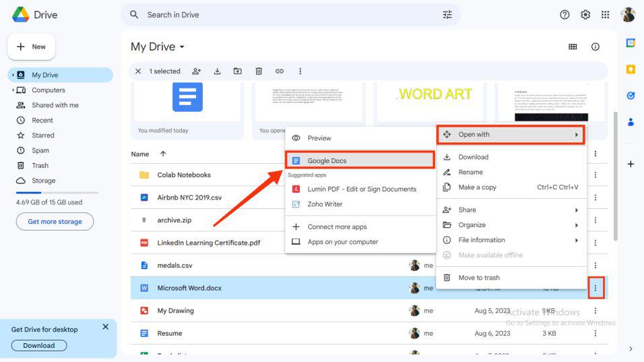Go to Shared with me
The width and height of the screenshot is (644, 362).
[x=60, y=105]
